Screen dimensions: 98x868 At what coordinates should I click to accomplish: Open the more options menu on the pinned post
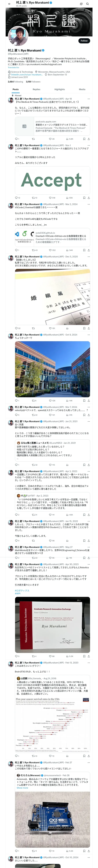[89, 99]
